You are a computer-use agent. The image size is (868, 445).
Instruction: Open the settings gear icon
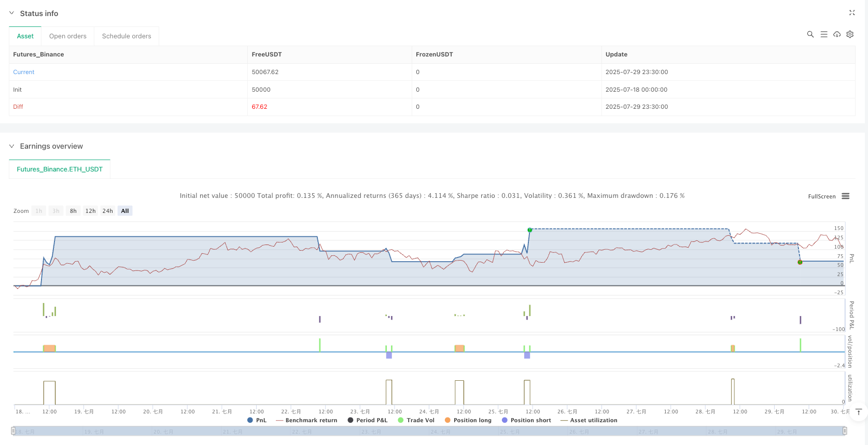click(850, 34)
